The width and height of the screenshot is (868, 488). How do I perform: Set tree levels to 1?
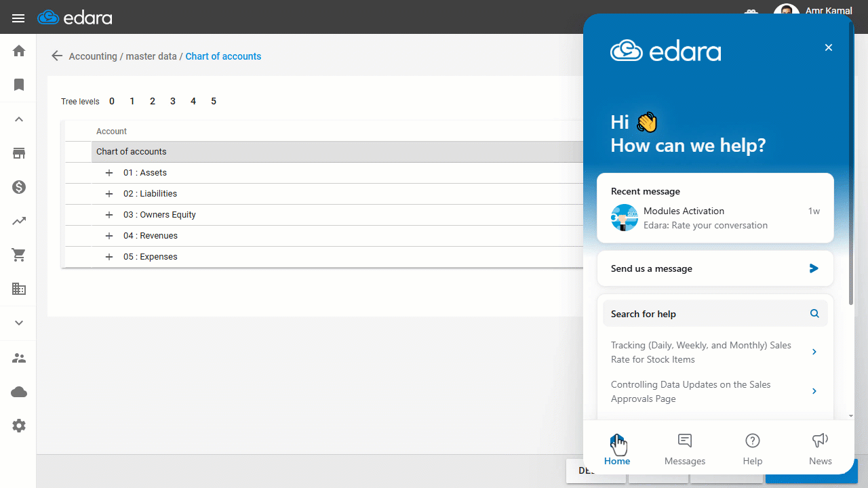point(132,101)
